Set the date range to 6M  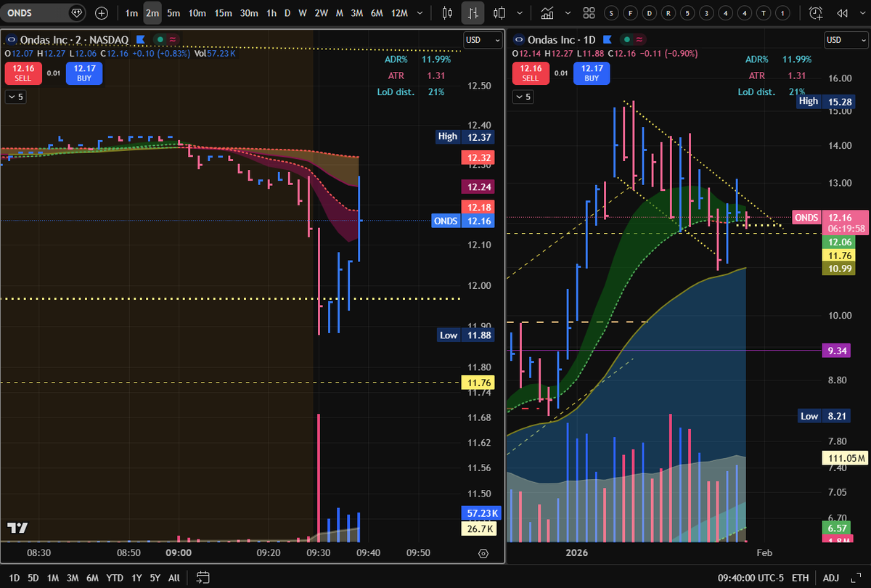[x=92, y=578]
